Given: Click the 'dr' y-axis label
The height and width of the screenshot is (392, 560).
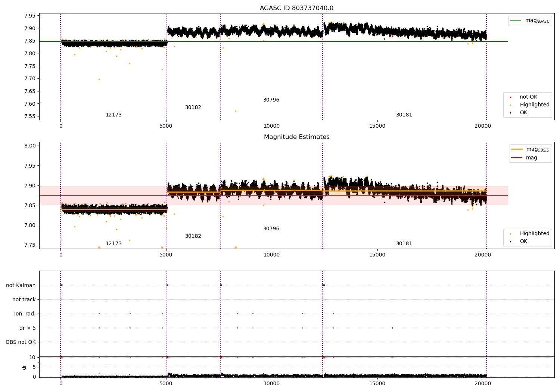Looking at the screenshot, I should coord(24,367).
